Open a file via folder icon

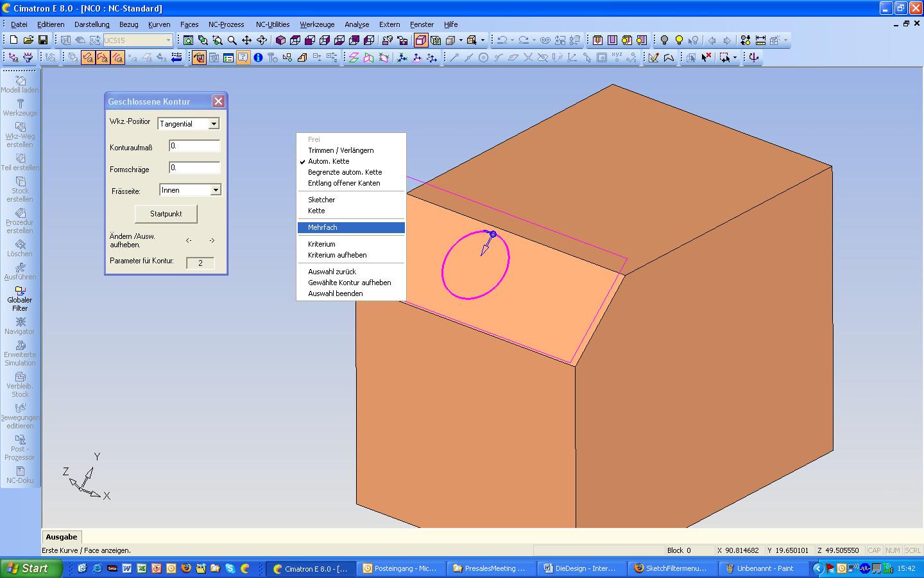(28, 40)
